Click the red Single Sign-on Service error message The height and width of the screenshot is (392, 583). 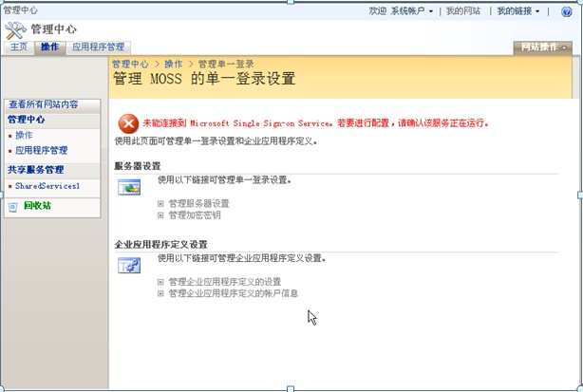[x=315, y=123]
